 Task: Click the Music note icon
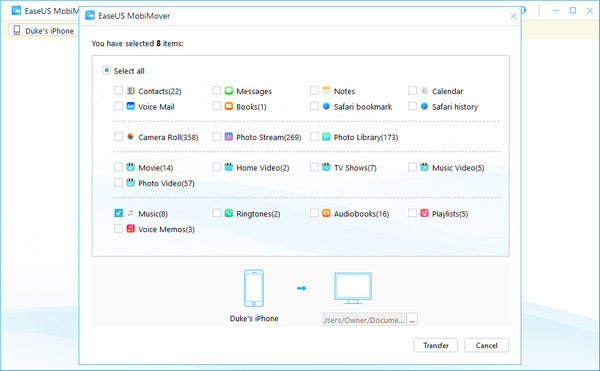(x=130, y=213)
